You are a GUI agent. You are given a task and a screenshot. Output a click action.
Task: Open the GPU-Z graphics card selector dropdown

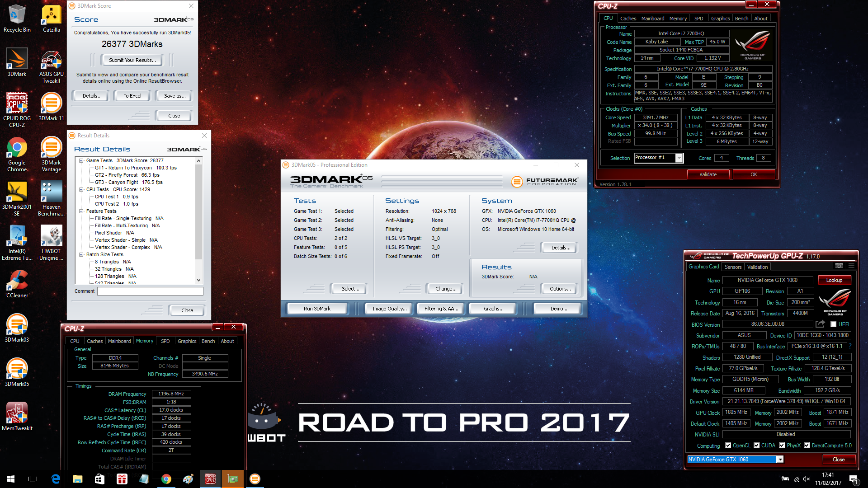tap(780, 460)
